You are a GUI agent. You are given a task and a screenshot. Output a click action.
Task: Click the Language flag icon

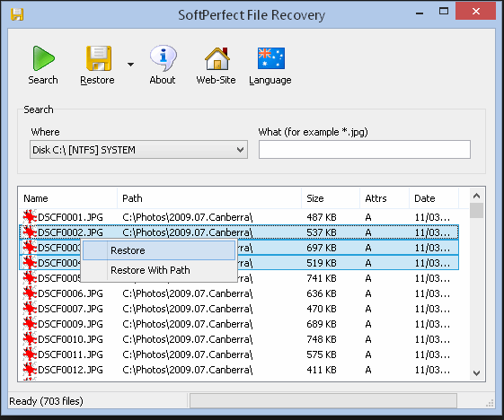pos(271,58)
